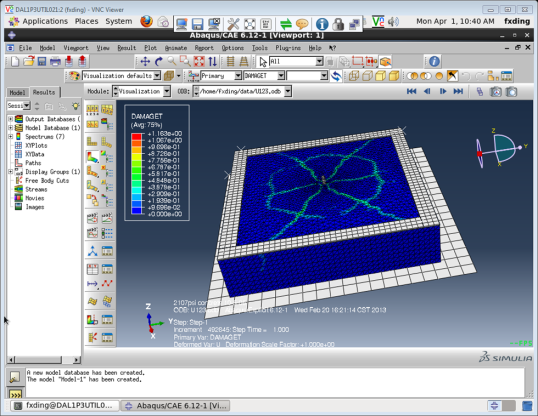Click the Plot Deformed Shape icon
The image size is (538, 416).
[106, 141]
